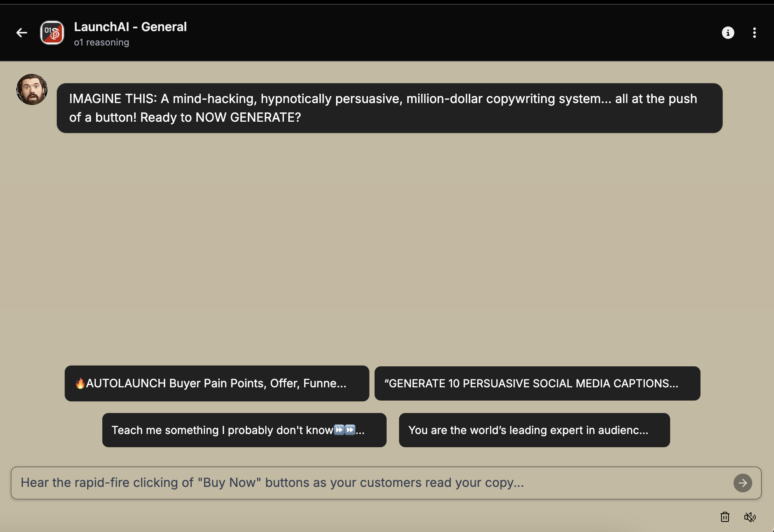Viewport: 774px width, 532px height.
Task: Select the AUTOLAUNCH Buyer Pain Points prompt
Action: (217, 383)
